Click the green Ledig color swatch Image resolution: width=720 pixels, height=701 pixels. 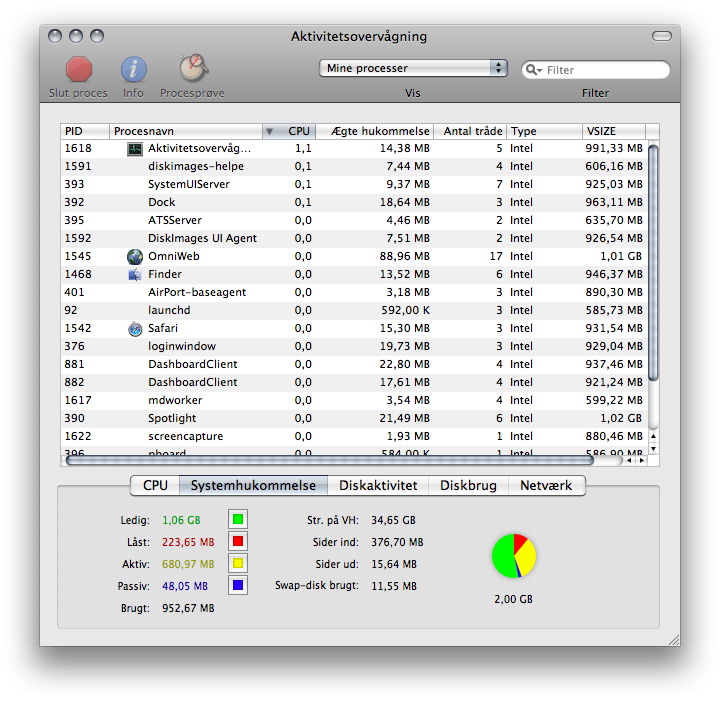(238, 519)
